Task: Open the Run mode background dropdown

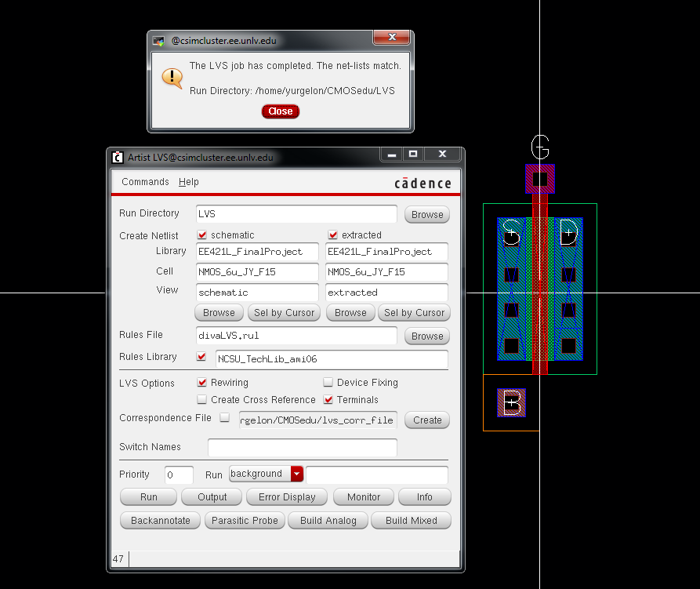Action: click(x=297, y=474)
